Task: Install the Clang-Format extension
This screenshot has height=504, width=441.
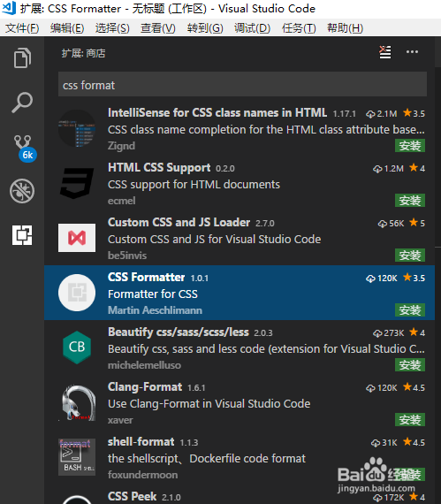Action: [410, 420]
